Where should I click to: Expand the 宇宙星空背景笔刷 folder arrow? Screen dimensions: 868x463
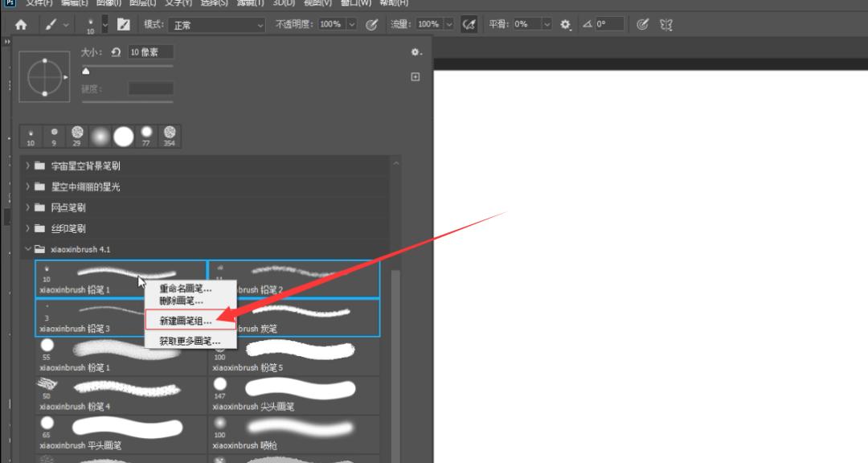pos(27,166)
